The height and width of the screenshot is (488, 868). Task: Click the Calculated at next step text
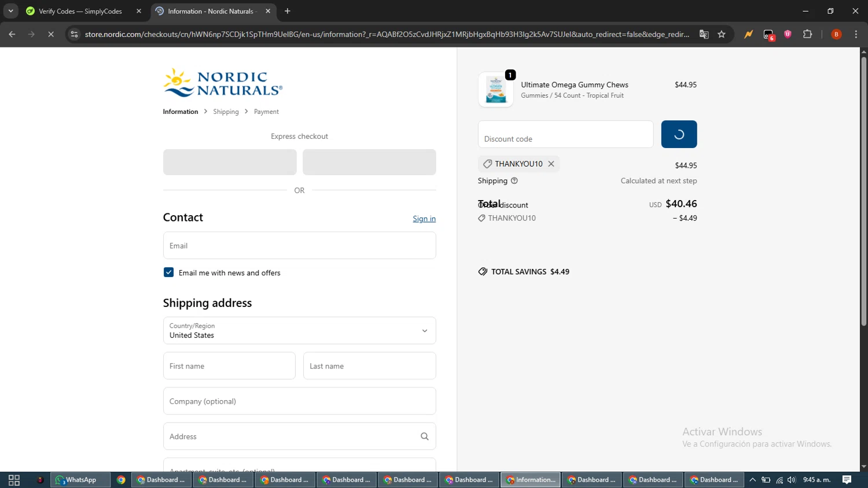(659, 180)
